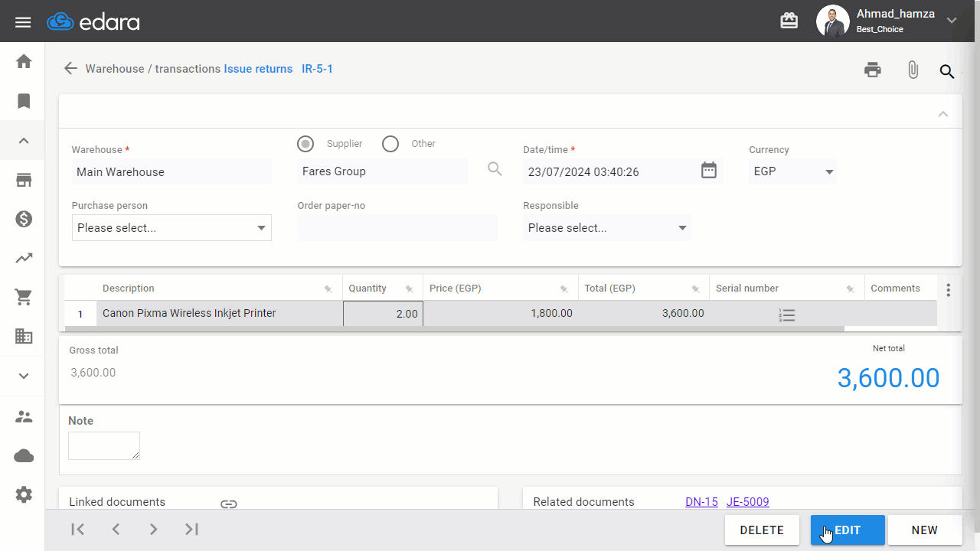The height and width of the screenshot is (551, 980).
Task: Open the people sidebar icon
Action: tap(24, 417)
